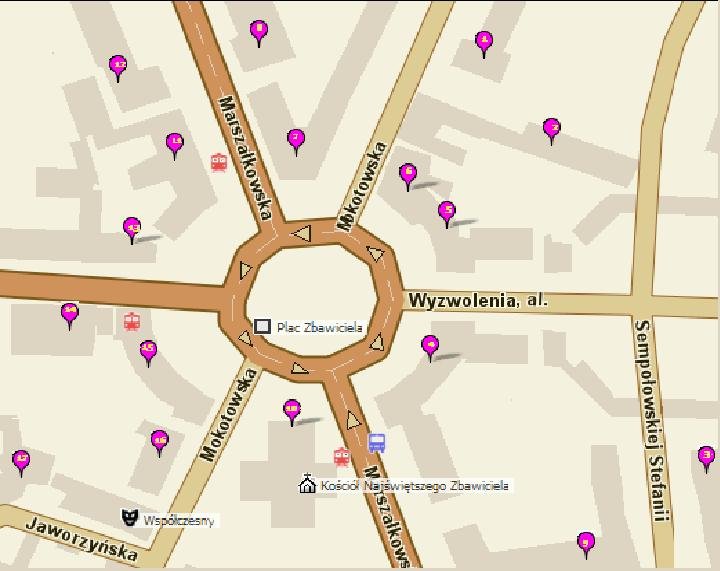Click the theater mask icon for Współczesny
This screenshot has width=720, height=571.
pyautogui.click(x=130, y=517)
